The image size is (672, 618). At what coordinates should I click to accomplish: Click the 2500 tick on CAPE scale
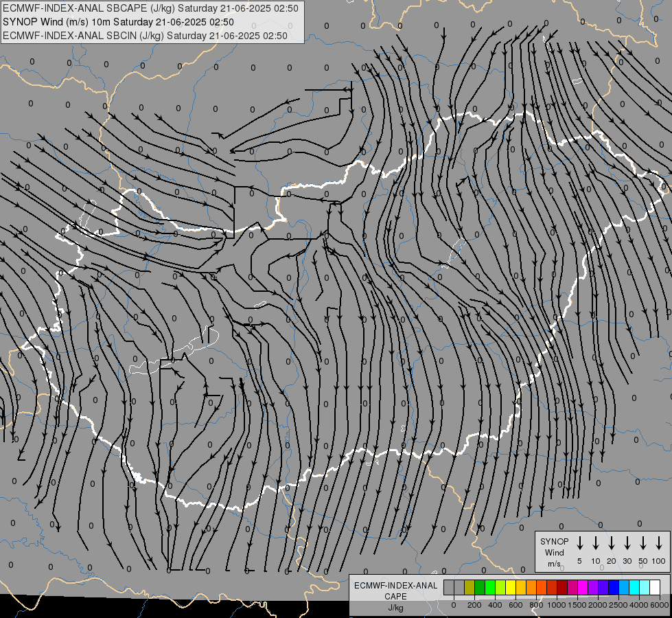click(618, 605)
